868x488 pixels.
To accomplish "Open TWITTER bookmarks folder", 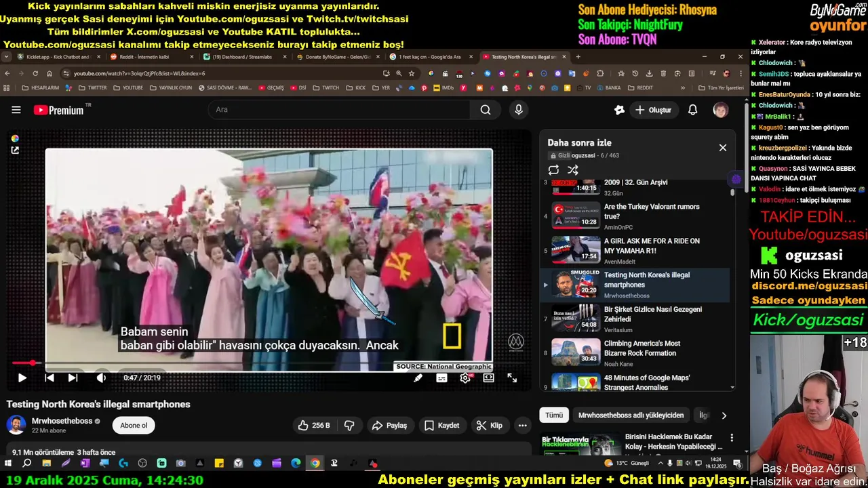I will click(x=93, y=87).
